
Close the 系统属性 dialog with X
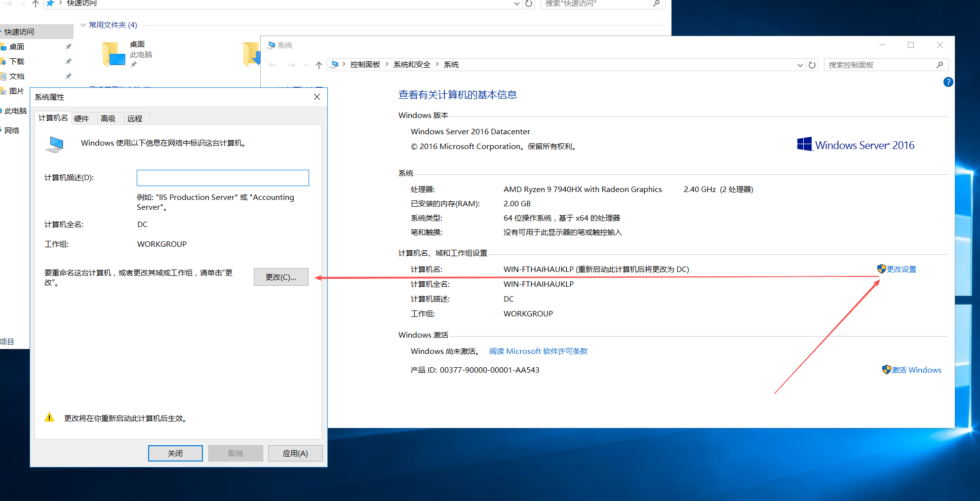317,97
